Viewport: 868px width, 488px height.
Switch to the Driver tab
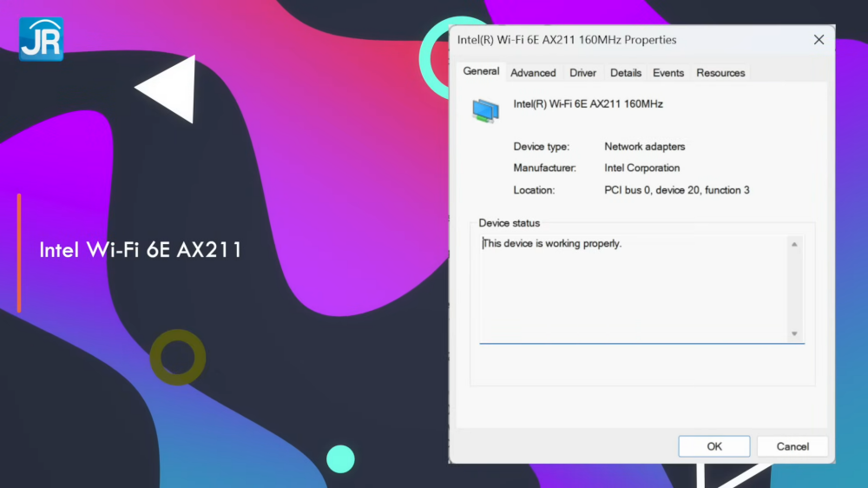tap(582, 73)
